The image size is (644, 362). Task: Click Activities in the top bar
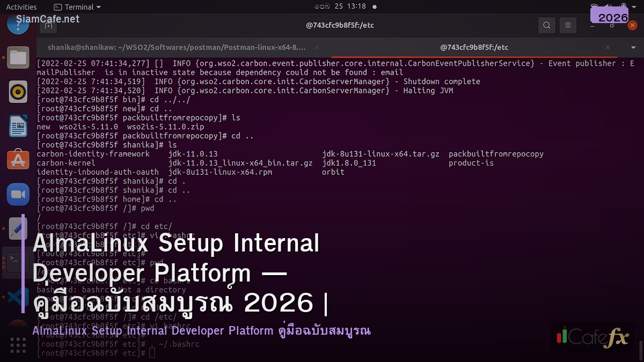[21, 7]
